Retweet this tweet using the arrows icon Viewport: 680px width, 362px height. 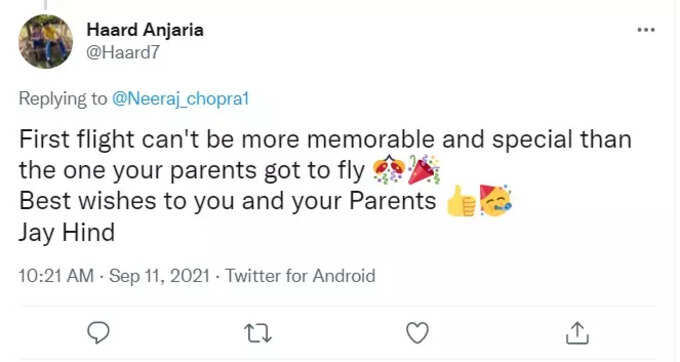coord(258,333)
